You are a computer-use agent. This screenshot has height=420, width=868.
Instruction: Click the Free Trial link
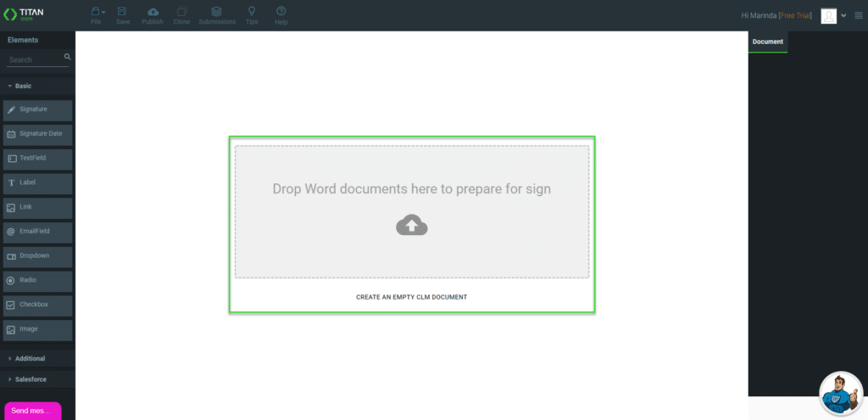(x=795, y=15)
